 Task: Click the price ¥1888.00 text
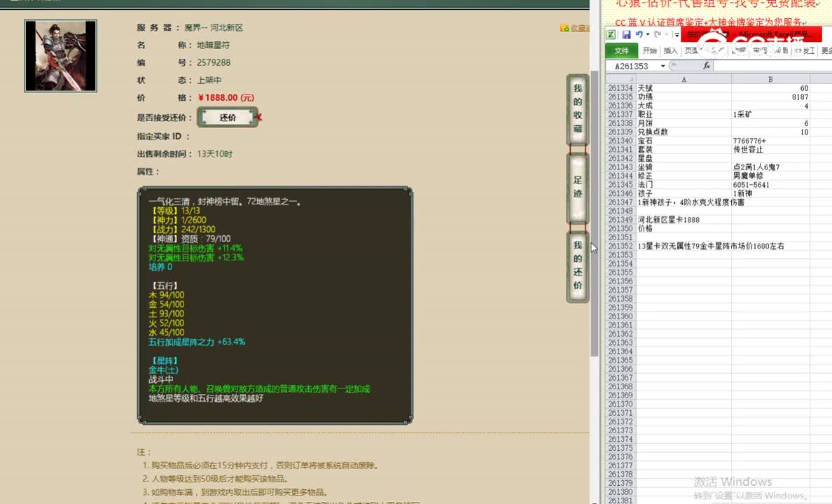[226, 97]
